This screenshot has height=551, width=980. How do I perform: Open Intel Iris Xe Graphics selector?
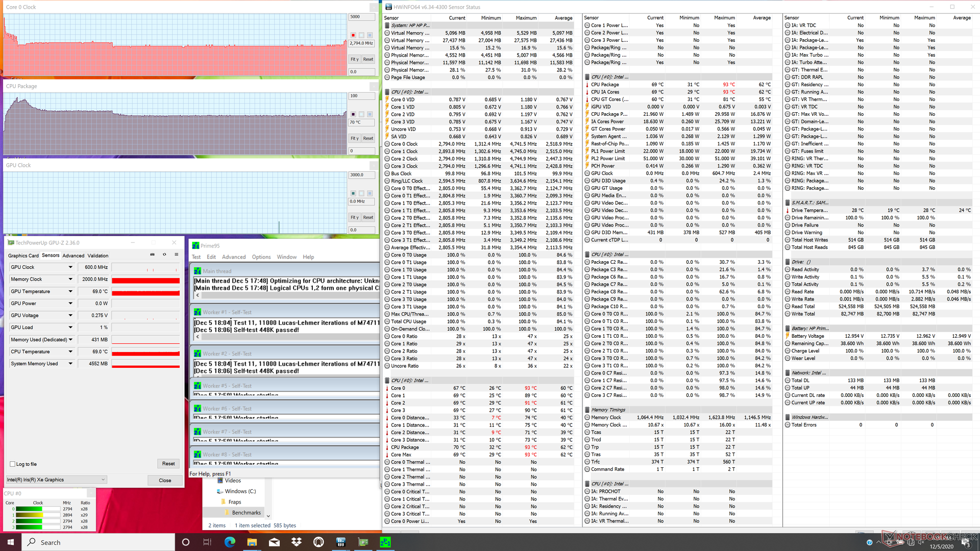(56, 480)
